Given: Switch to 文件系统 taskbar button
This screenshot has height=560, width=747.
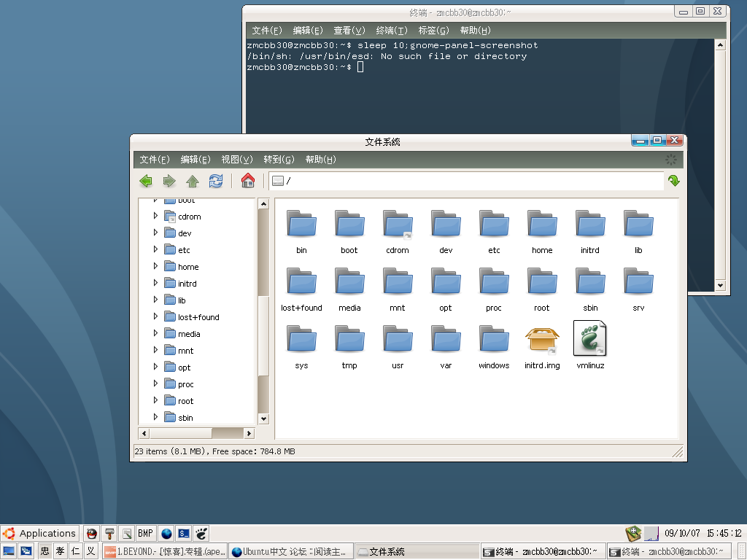Looking at the screenshot, I should 417,551.
